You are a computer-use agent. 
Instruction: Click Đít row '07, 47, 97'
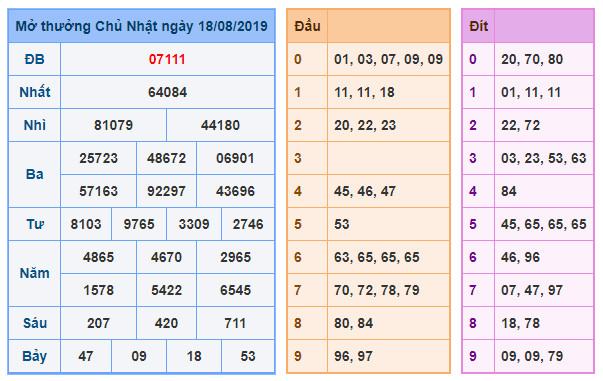pos(532,290)
